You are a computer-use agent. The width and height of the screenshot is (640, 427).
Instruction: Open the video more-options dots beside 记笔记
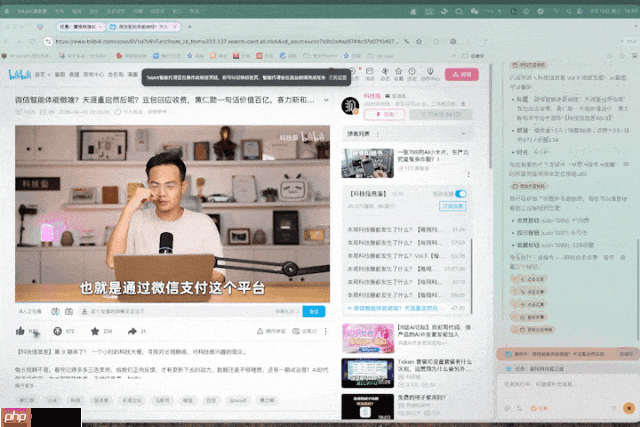[x=325, y=331]
